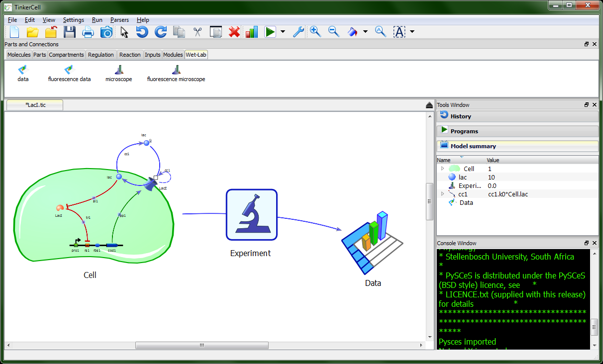Undo the last action in the toolbar
Image resolution: width=603 pixels, height=364 pixels.
coord(142,32)
